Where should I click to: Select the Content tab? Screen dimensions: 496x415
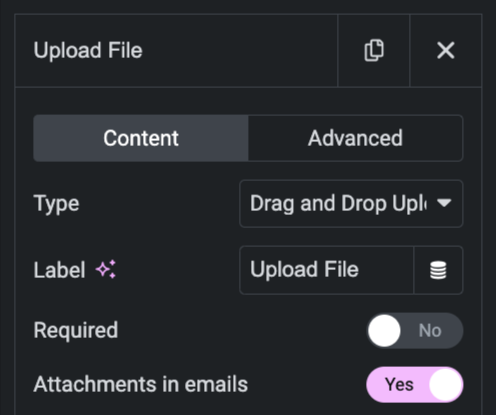point(141,138)
